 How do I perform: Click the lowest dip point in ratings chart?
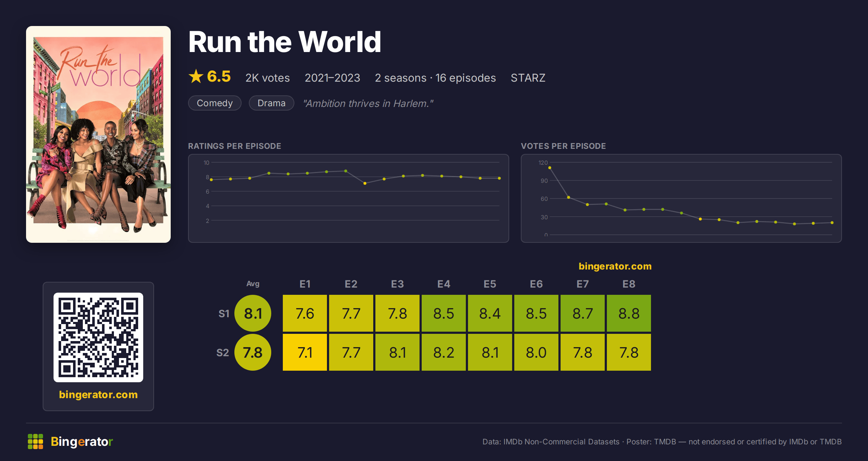(x=365, y=184)
